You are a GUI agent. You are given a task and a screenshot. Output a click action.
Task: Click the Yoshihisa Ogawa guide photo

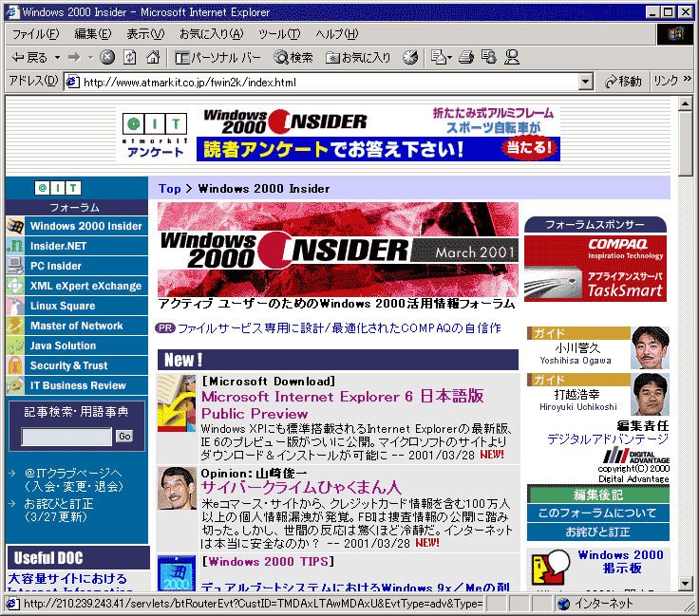click(650, 347)
